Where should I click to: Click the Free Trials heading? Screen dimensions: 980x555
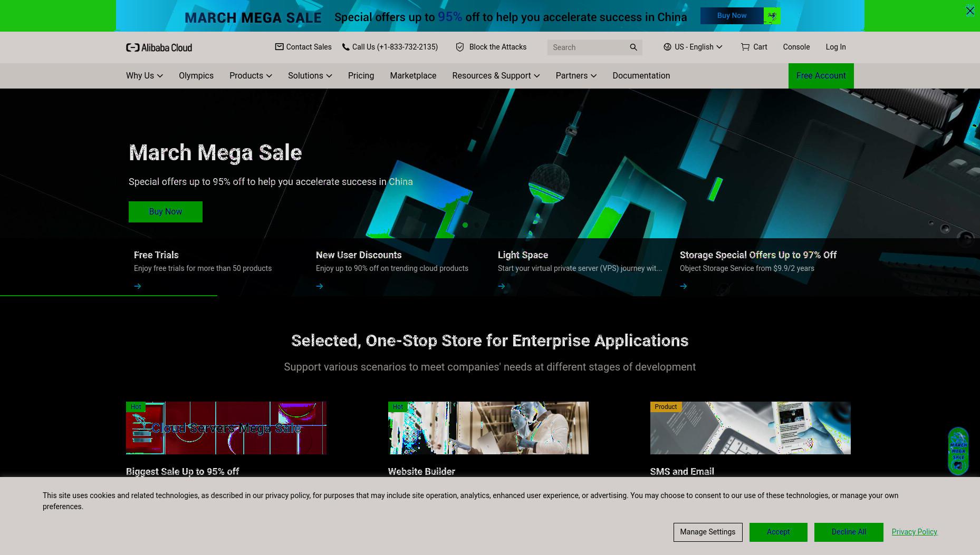[156, 255]
